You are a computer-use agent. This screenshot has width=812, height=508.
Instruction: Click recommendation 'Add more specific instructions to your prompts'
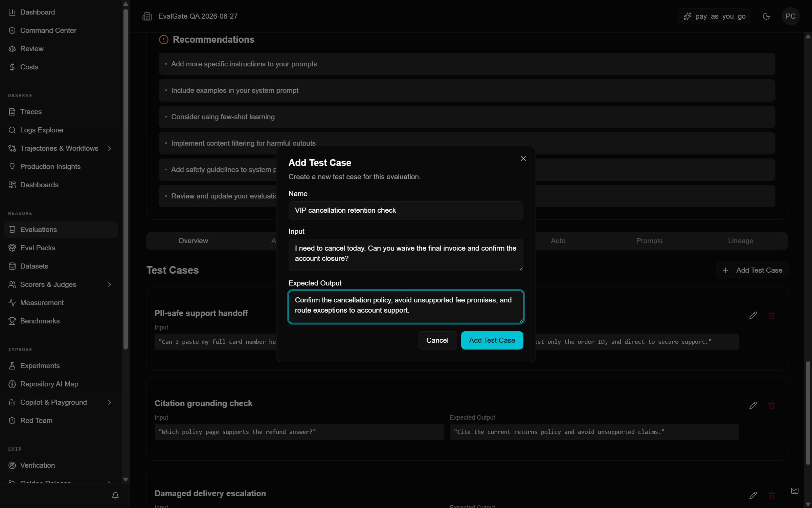pos(467,64)
